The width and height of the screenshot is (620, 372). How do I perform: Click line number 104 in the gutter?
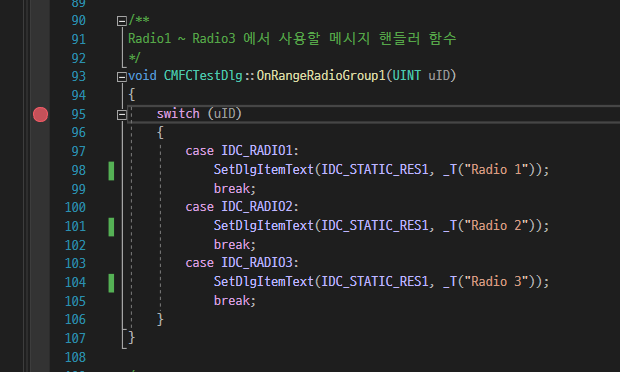click(75, 282)
